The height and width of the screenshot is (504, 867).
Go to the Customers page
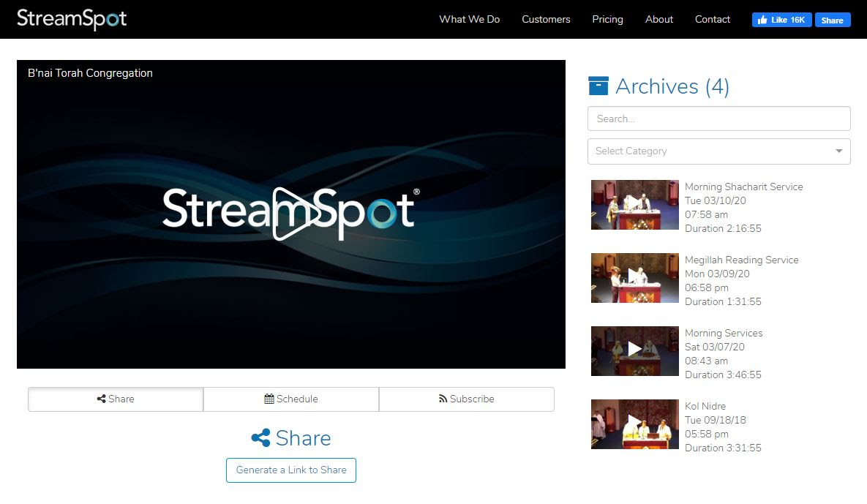point(546,19)
